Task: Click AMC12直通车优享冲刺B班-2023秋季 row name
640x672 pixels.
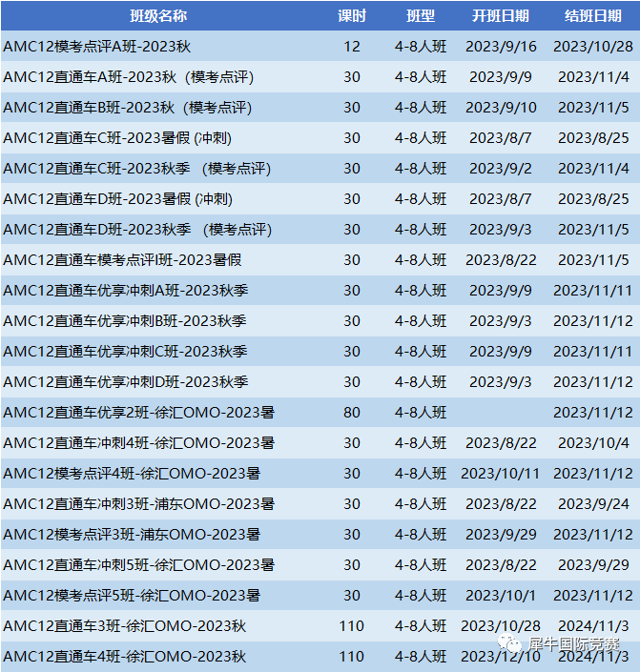Action: coord(125,321)
